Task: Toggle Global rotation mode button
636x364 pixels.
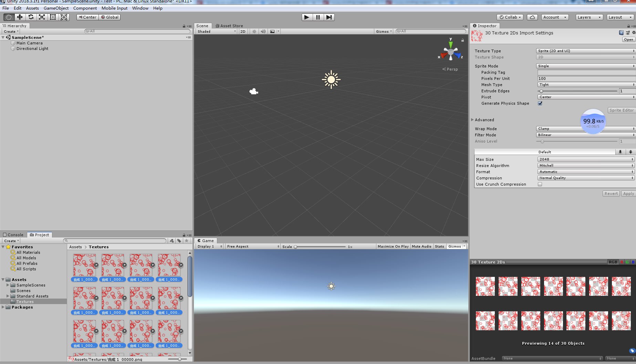Action: tap(110, 17)
